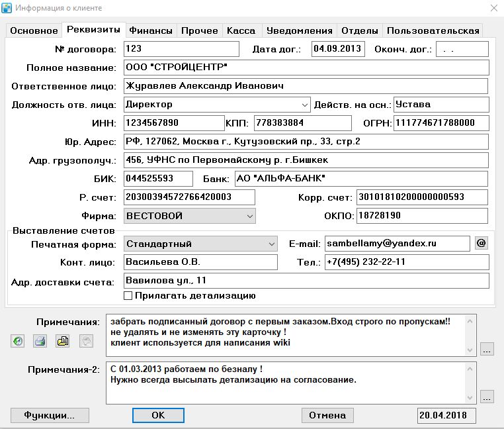Click scroll-up arrow in Примечания box

470,321
